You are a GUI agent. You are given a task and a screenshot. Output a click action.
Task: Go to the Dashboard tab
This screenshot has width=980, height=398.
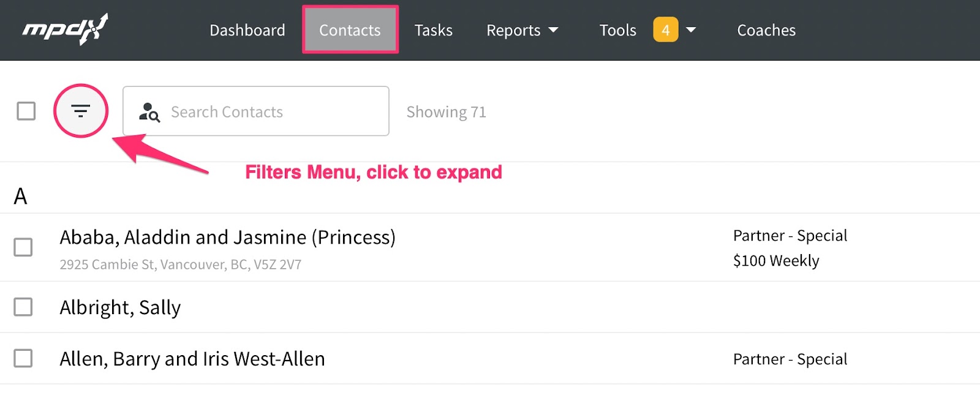coord(247,30)
